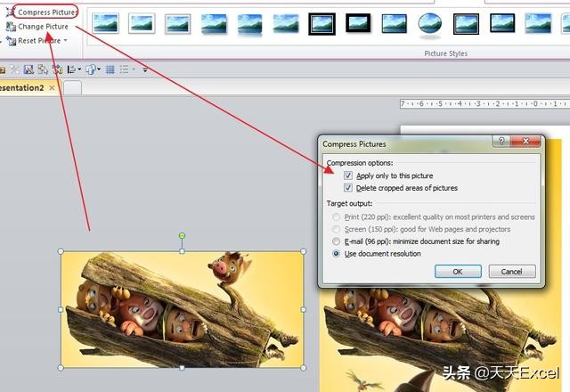
Task: Click the Change Picture ribbon command
Action: pyautogui.click(x=37, y=27)
